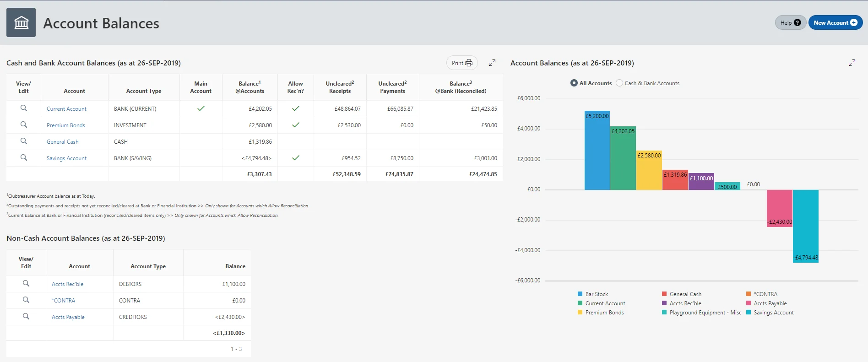
Task: Click magnifier icon for Accts Payable row
Action: pyautogui.click(x=26, y=317)
